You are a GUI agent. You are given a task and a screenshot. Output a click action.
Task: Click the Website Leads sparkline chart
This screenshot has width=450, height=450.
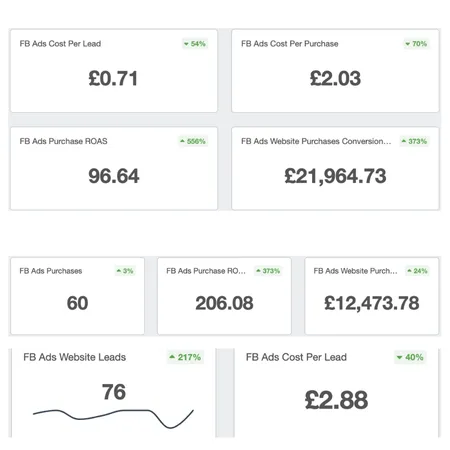pos(113,418)
